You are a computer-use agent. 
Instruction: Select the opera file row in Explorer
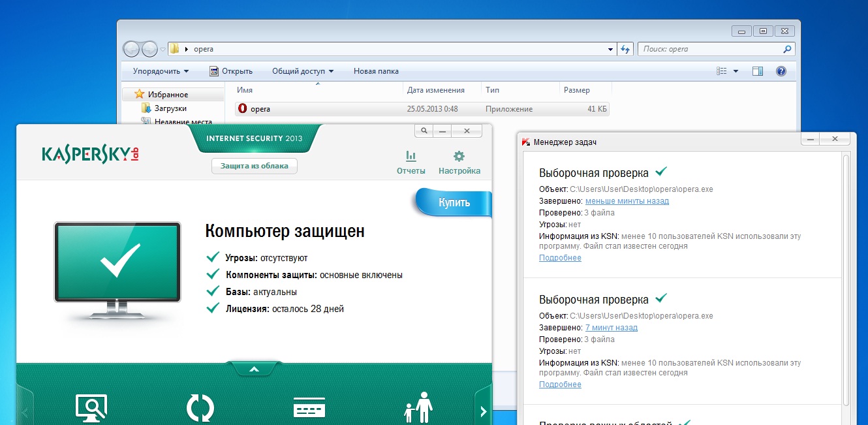[422, 109]
